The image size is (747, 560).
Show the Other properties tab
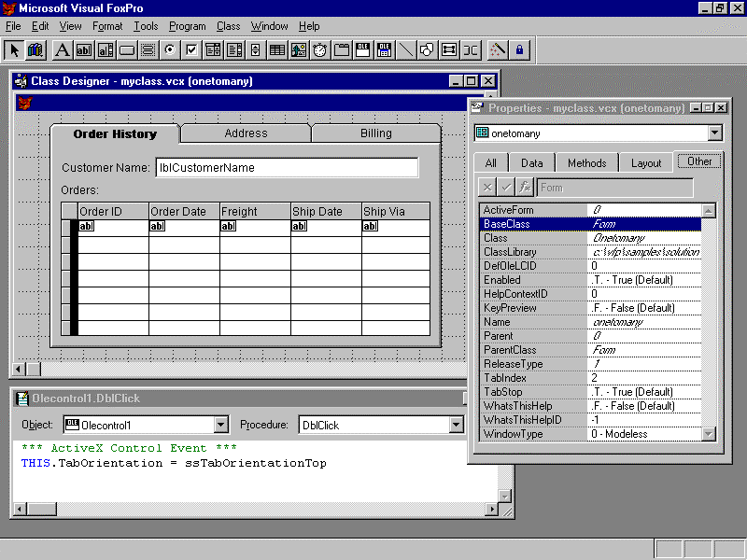(x=699, y=161)
